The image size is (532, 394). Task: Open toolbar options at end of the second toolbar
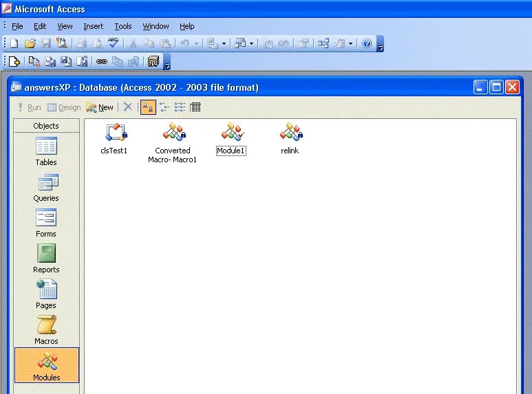click(x=167, y=62)
